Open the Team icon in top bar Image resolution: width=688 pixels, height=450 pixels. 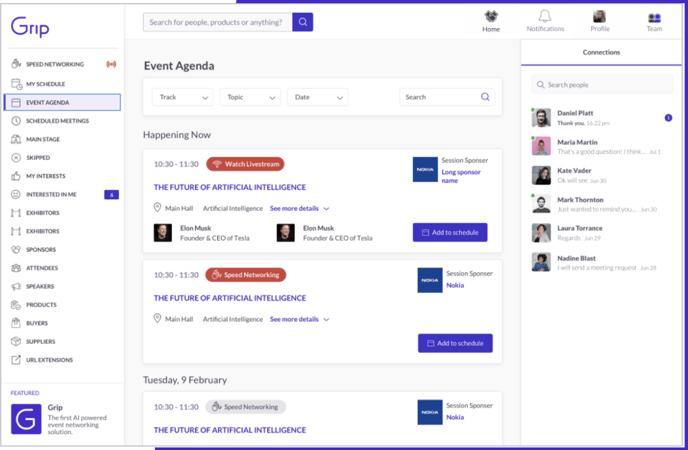point(654,22)
